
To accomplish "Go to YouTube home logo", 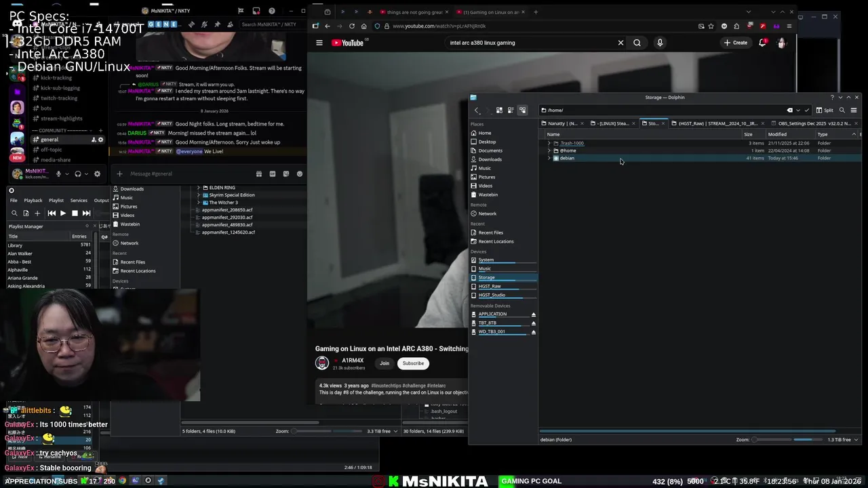I will click(x=348, y=43).
